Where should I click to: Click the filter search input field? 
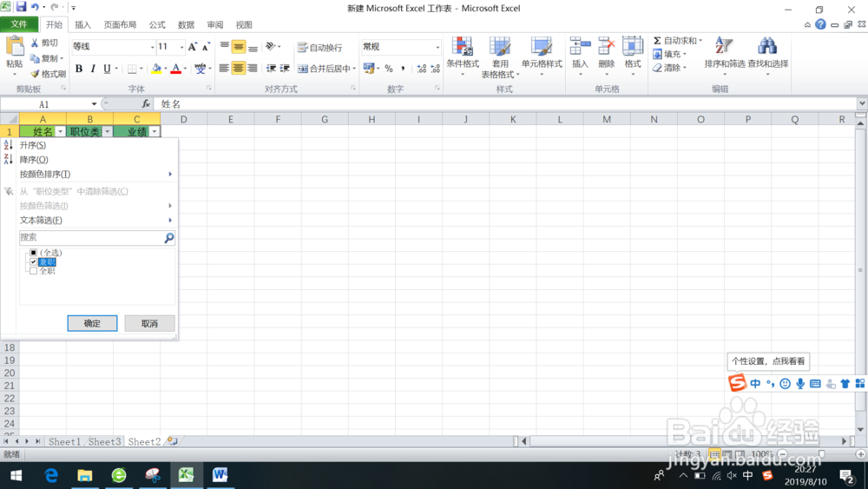(91, 238)
